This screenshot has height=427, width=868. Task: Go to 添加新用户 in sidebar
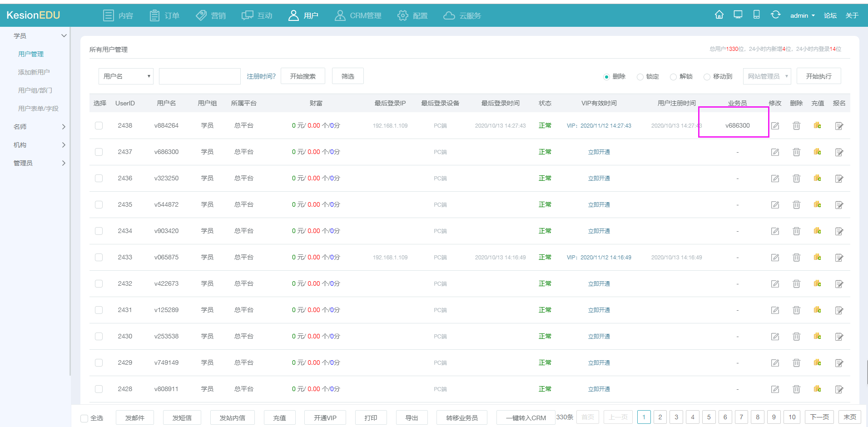point(34,72)
